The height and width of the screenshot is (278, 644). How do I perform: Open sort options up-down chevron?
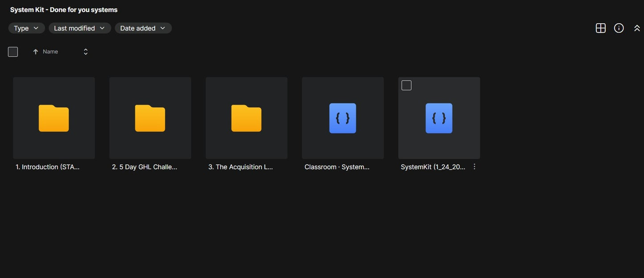pyautogui.click(x=86, y=52)
